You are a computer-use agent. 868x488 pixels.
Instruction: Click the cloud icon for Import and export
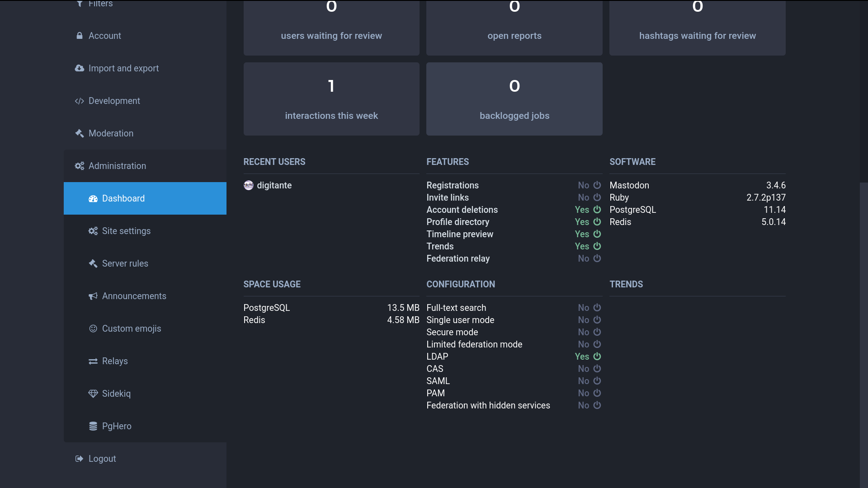80,68
